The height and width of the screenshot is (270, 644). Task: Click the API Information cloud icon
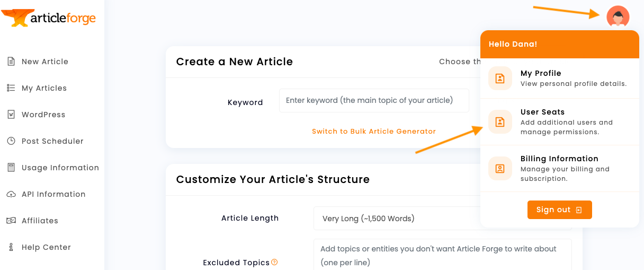point(11,194)
